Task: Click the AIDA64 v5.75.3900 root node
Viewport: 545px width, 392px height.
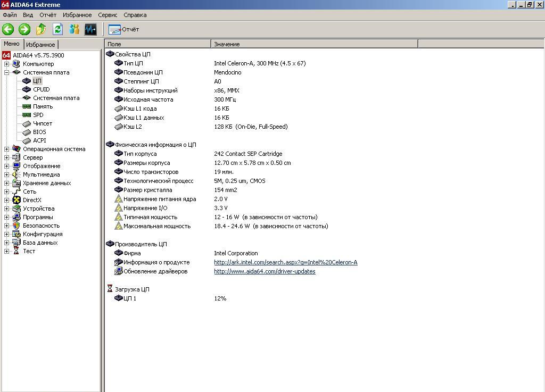Action: [38, 55]
